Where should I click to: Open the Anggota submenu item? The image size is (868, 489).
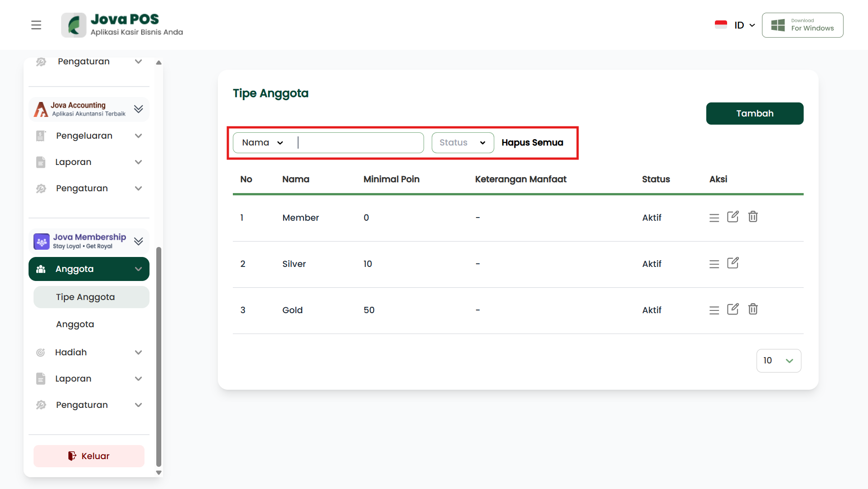tap(75, 324)
